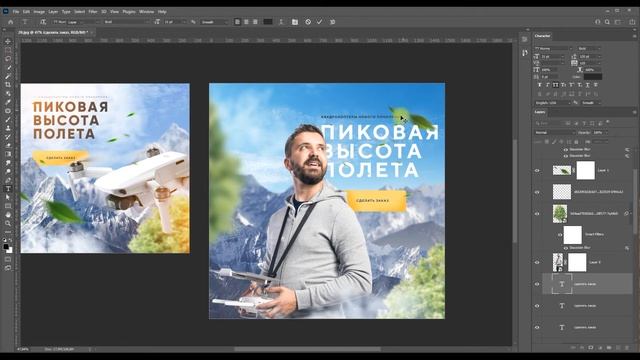Image resolution: width=640 pixels, height=360 pixels.
Task: Open the Layer menu
Action: pos(53,12)
